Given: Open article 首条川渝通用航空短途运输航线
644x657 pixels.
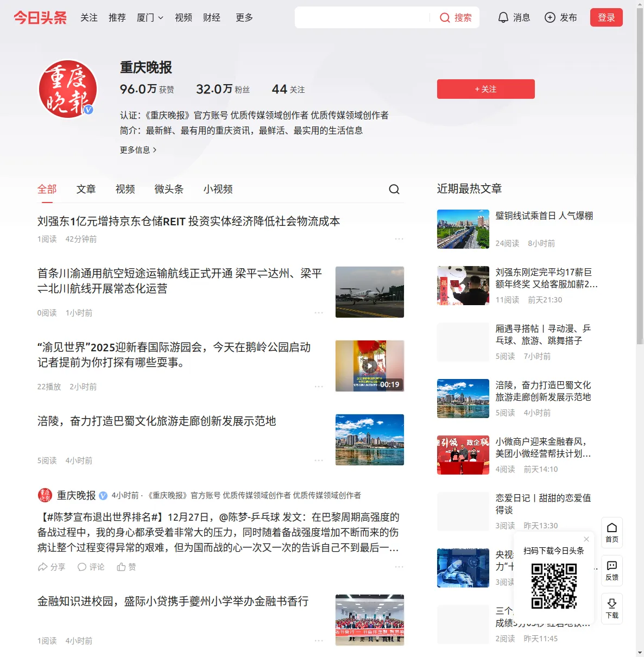Looking at the screenshot, I should [x=180, y=281].
